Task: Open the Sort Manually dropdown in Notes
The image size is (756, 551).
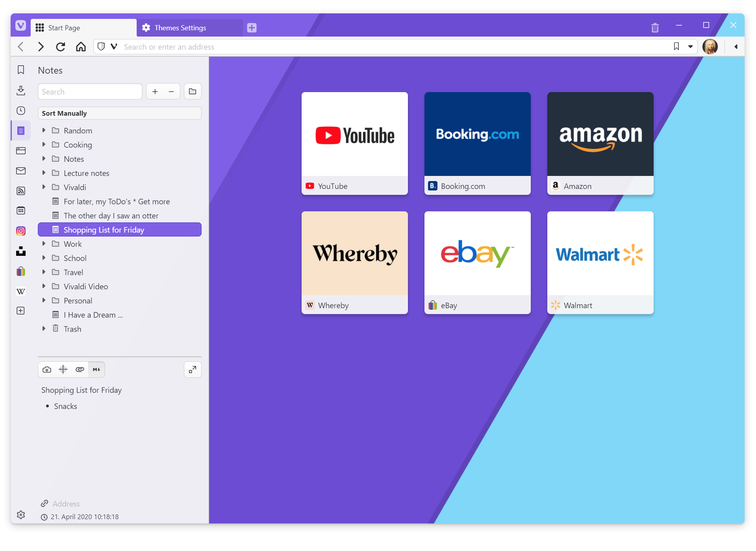Action: pyautogui.click(x=120, y=113)
